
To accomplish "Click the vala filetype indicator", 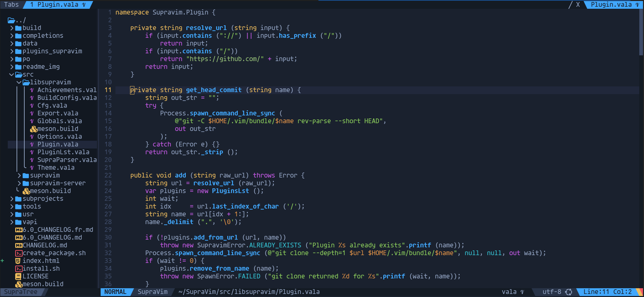I will coord(513,292).
